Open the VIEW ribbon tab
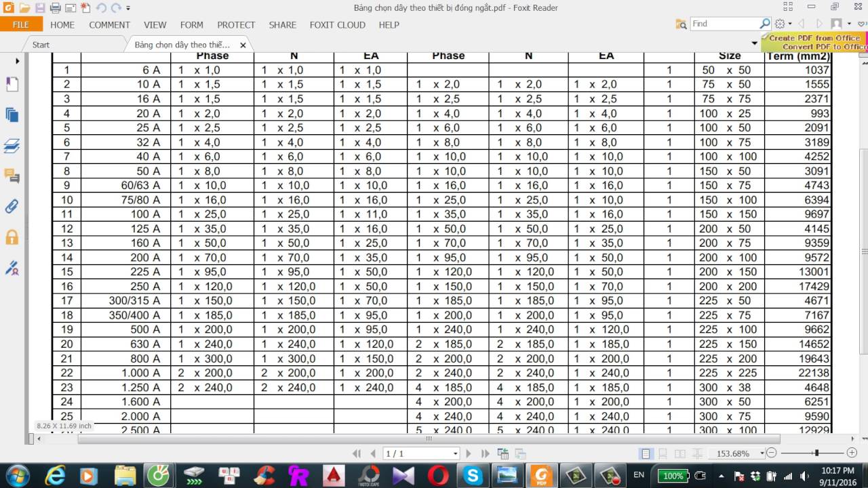868x488 pixels. [155, 24]
